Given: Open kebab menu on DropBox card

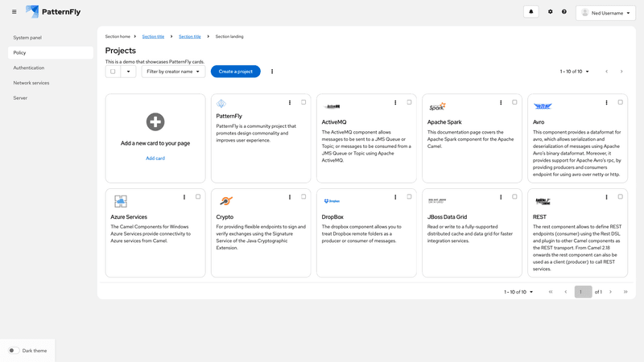Looking at the screenshot, I should pyautogui.click(x=395, y=197).
